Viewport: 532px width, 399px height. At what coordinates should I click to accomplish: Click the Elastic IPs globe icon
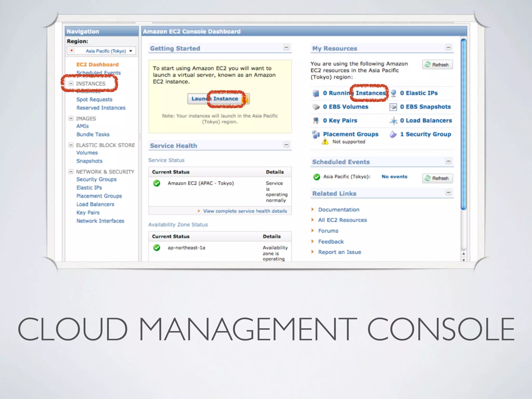(x=393, y=93)
